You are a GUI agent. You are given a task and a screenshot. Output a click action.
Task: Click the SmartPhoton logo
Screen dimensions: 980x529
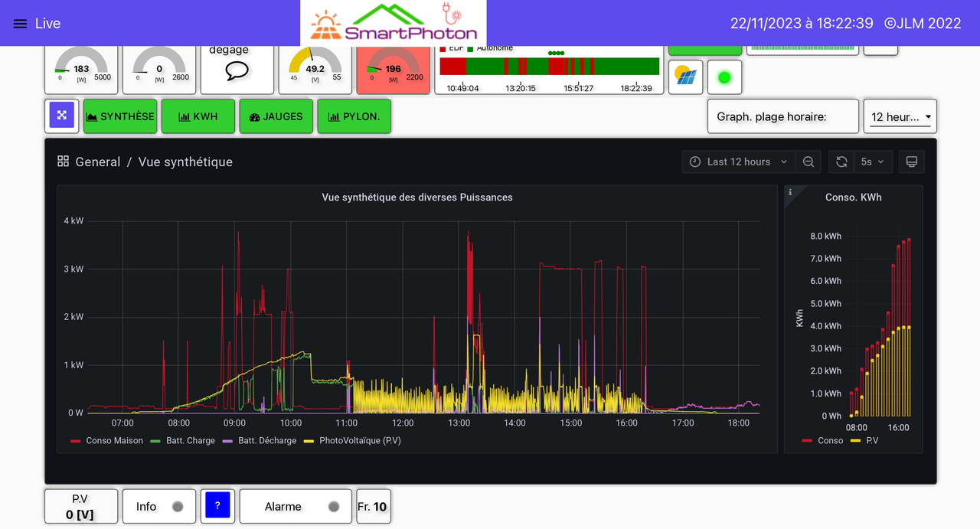click(x=393, y=23)
